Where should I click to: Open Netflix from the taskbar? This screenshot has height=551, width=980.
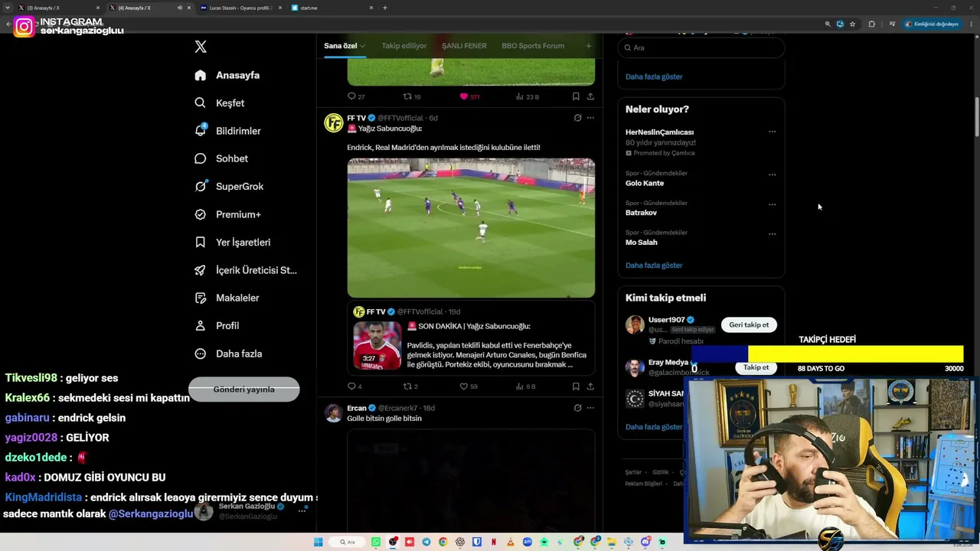(494, 542)
